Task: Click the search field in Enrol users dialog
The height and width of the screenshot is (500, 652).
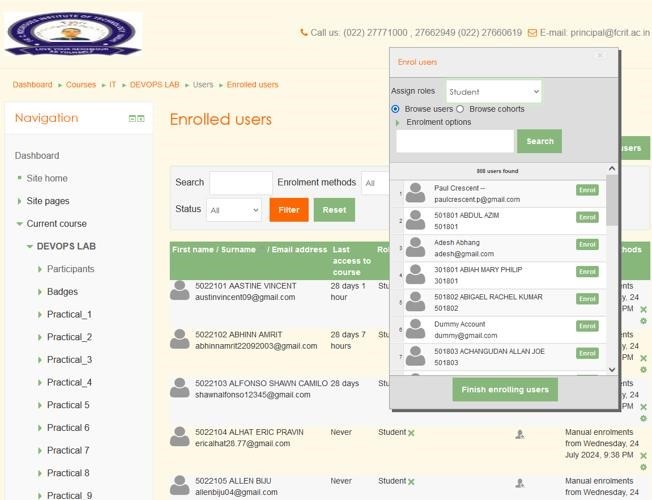Action: [455, 141]
